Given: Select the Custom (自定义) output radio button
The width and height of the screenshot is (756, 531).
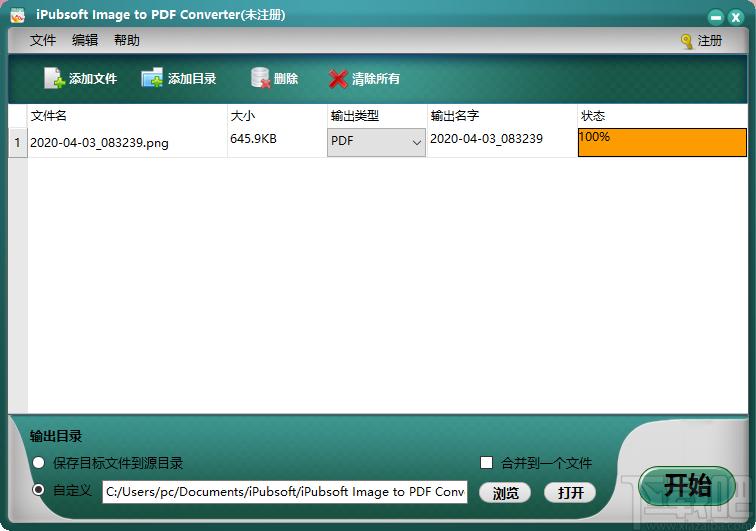Looking at the screenshot, I should tap(39, 490).
